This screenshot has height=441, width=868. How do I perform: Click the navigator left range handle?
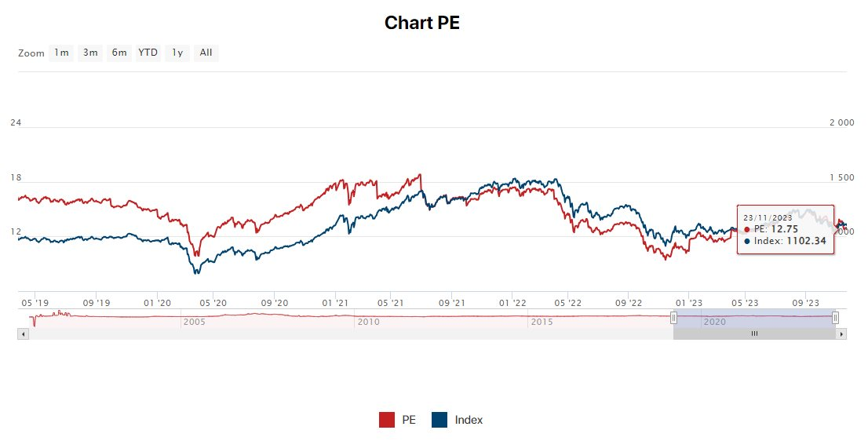[673, 317]
